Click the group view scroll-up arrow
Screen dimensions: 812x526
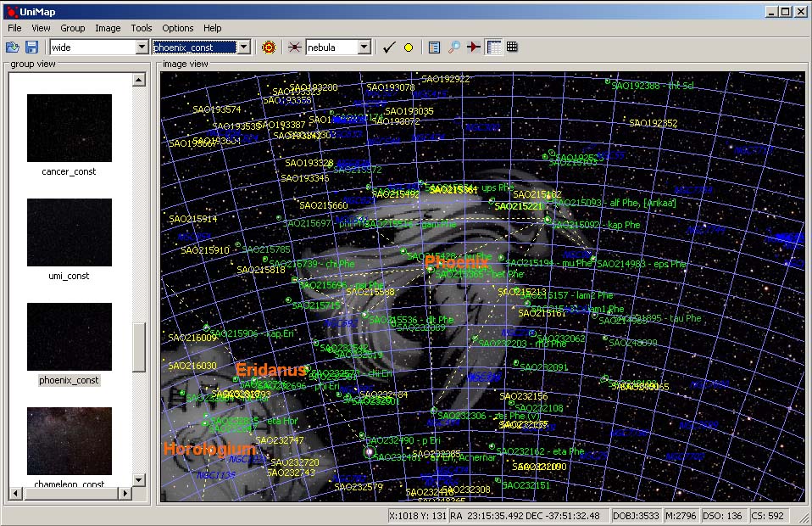coord(138,80)
